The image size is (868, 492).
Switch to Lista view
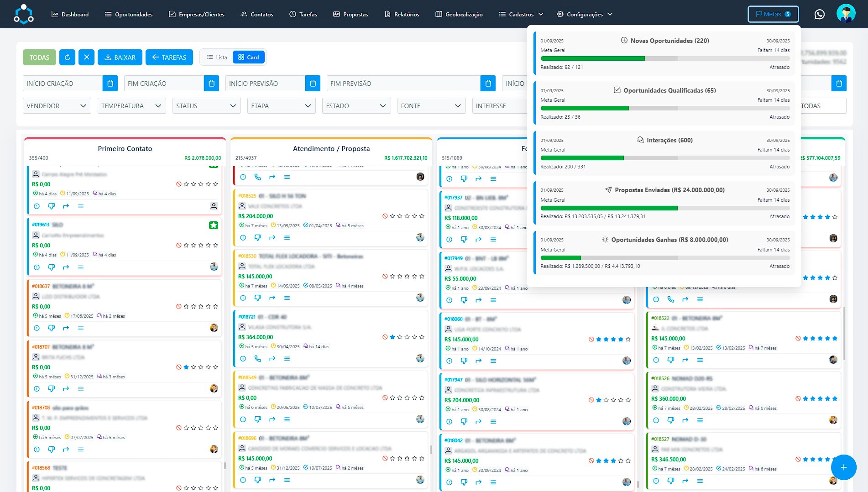tap(217, 58)
